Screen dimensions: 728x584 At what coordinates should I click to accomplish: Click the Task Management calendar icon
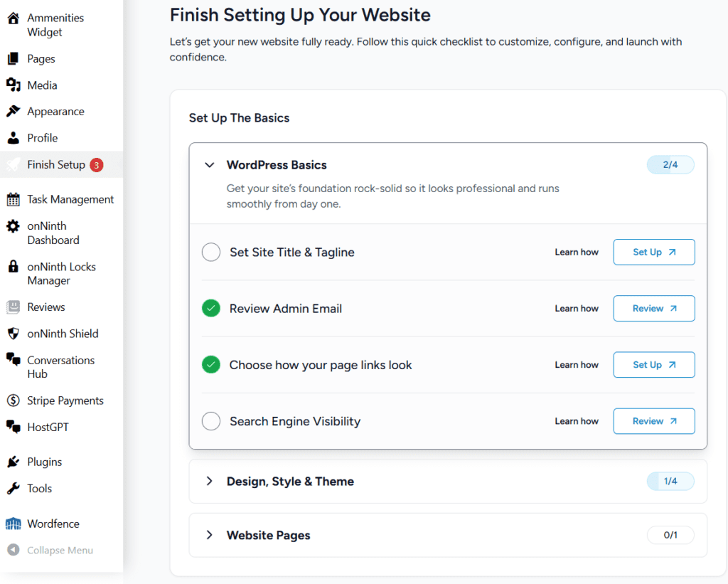(x=13, y=200)
